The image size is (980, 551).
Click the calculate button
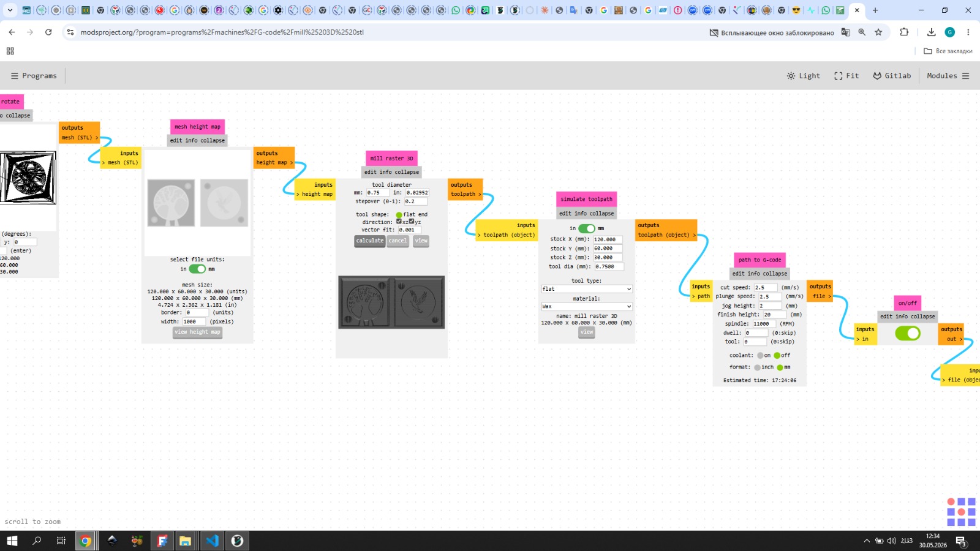370,241
